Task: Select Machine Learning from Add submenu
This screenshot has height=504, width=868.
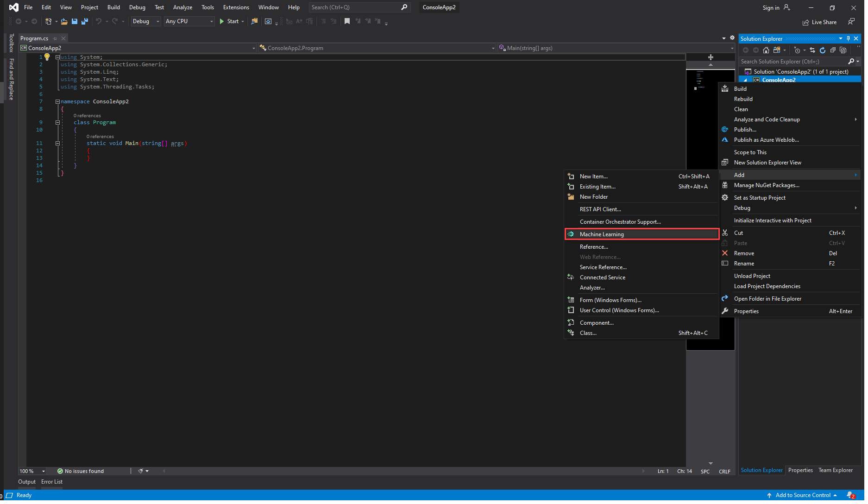Action: (642, 234)
